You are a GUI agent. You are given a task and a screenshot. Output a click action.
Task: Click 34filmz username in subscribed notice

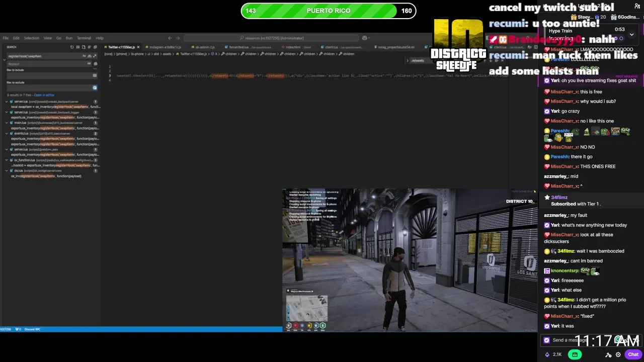559,198
